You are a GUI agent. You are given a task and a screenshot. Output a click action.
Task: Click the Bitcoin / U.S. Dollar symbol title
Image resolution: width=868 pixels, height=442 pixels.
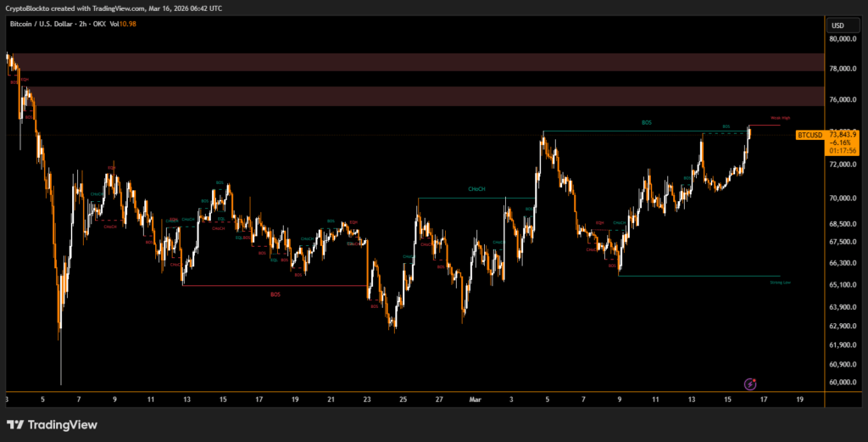coord(47,24)
